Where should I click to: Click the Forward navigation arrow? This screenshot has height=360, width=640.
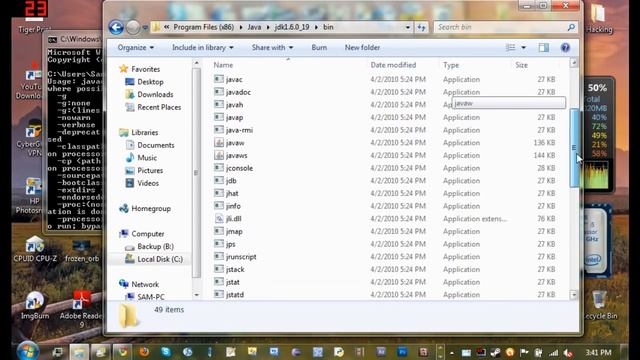coord(133,27)
